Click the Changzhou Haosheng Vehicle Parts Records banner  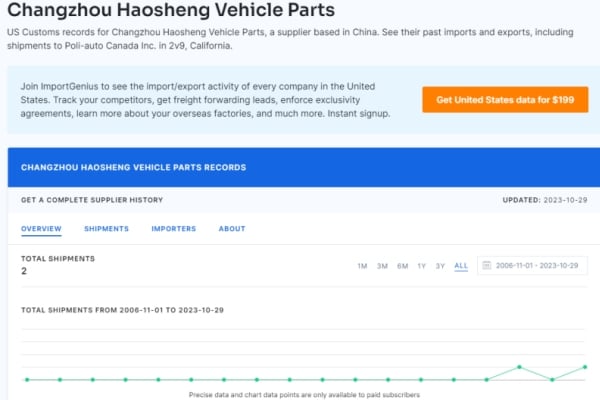click(x=304, y=167)
